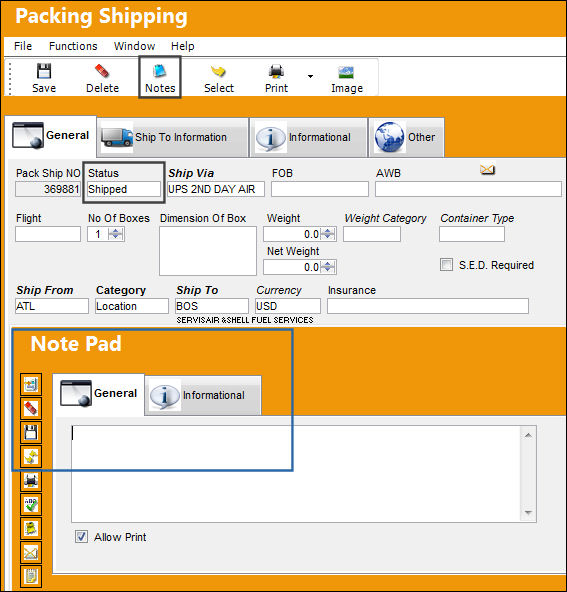Click the Container Type field

472,234
